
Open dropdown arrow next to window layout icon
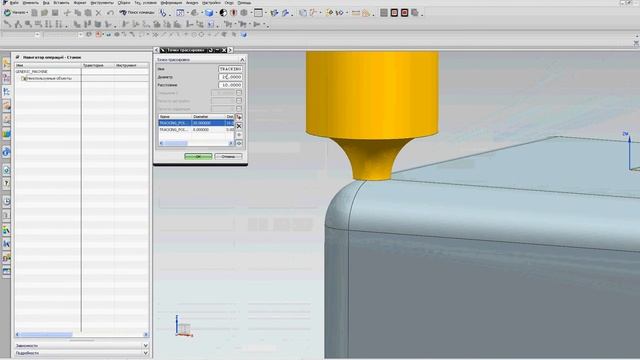pos(265,13)
